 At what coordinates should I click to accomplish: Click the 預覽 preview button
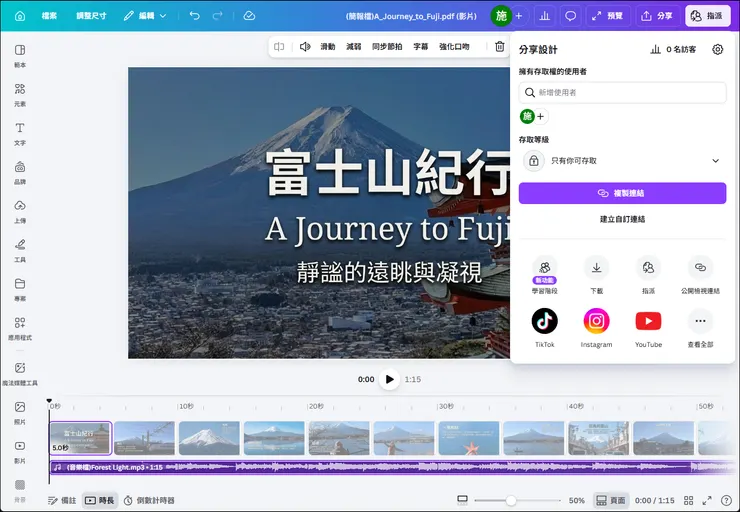(608, 16)
